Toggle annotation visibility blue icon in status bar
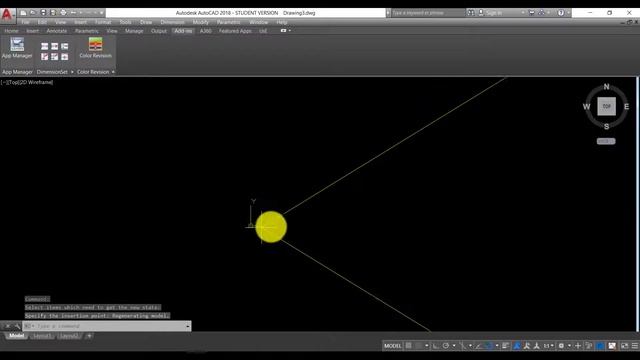The width and height of the screenshot is (640, 360). click(517, 346)
